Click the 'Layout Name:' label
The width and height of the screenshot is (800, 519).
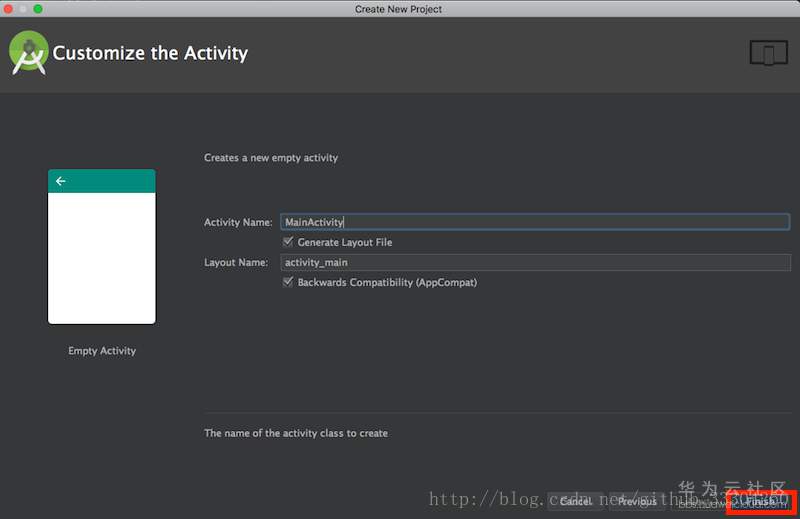[x=236, y=262]
